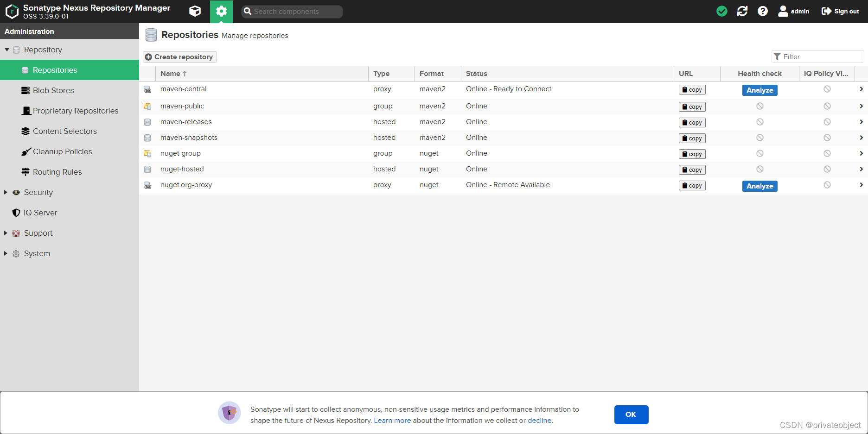
Task: Open maven-central details via row chevron
Action: tap(861, 89)
